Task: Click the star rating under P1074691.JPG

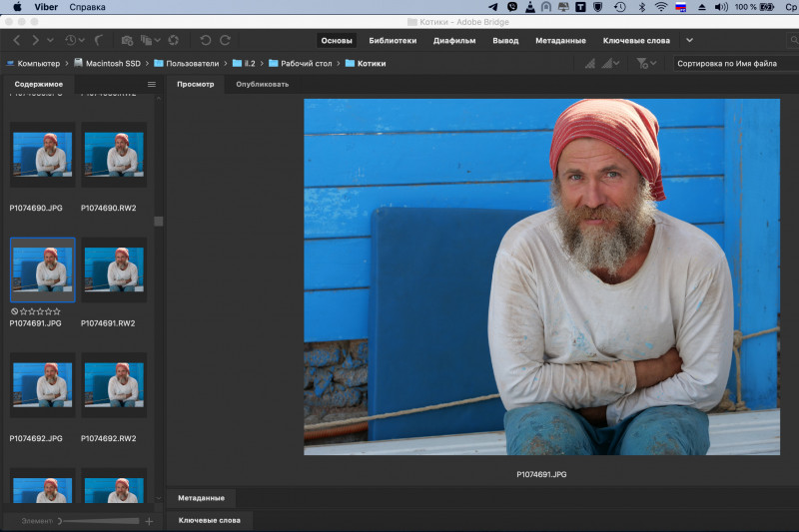Action: pyautogui.click(x=40, y=311)
